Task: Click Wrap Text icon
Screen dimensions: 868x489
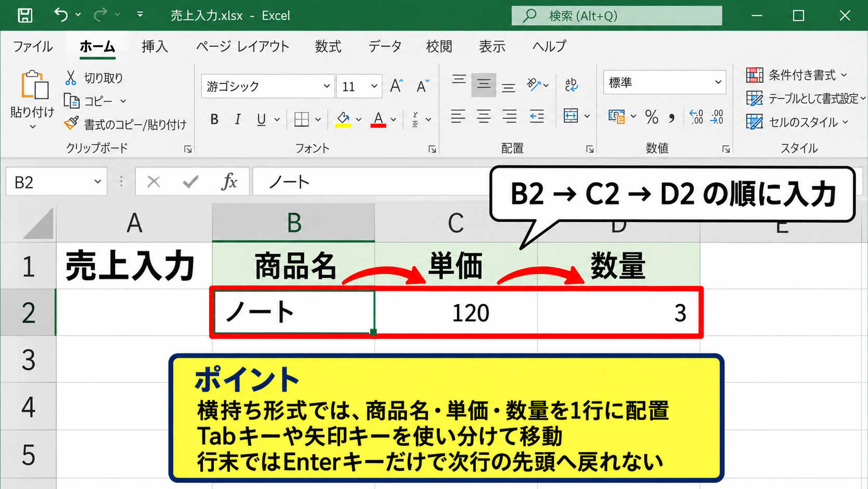Action: tap(571, 85)
